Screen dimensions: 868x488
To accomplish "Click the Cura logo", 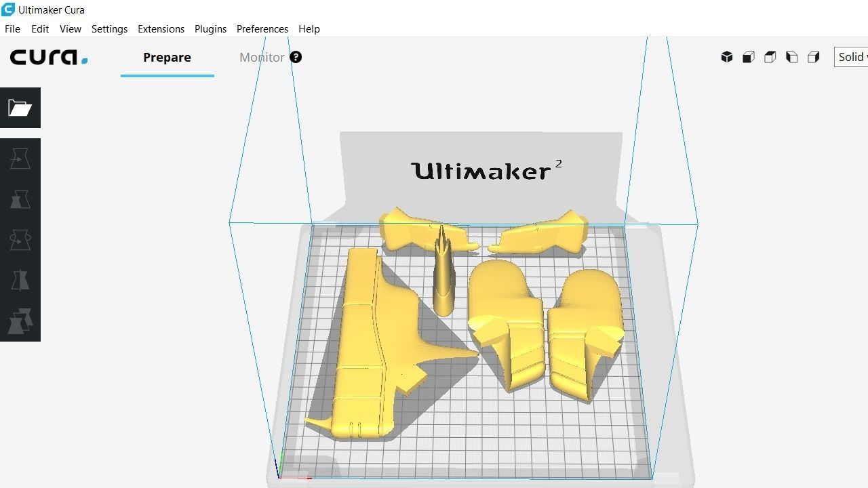I will [49, 58].
